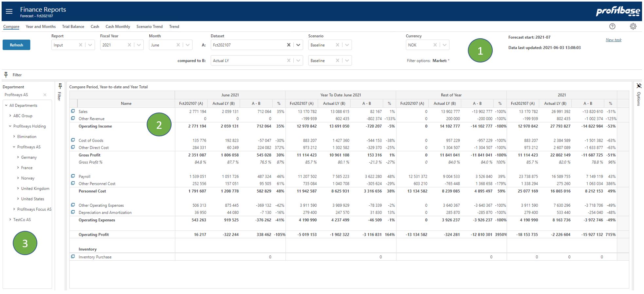
Task: Open detail icon for Depreciation and Amortization row
Action: coord(73,212)
